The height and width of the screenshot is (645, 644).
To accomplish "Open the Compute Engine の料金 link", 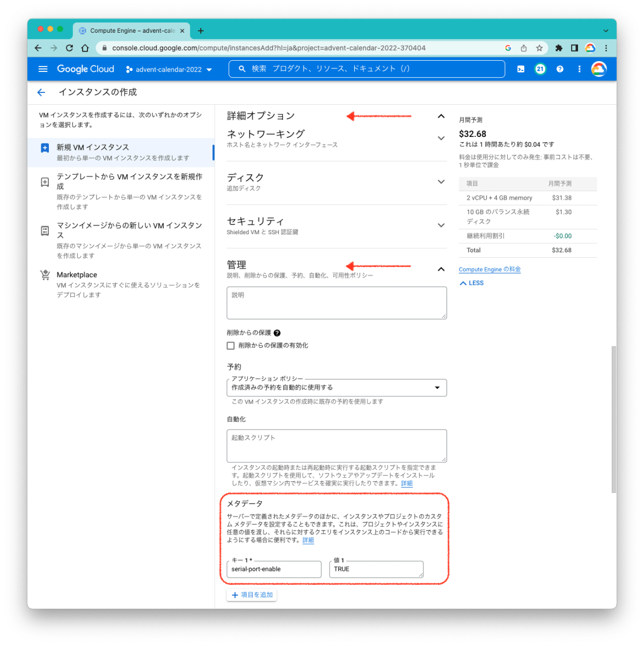I will [x=489, y=270].
